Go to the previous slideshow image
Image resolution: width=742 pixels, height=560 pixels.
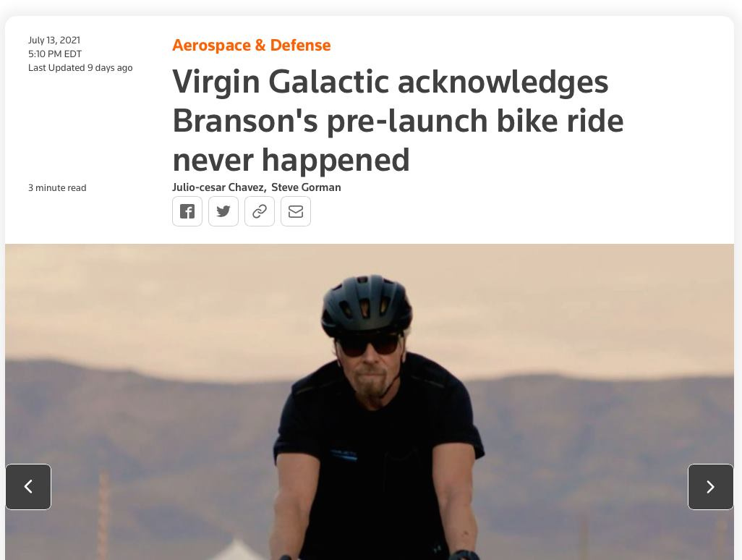[28, 487]
